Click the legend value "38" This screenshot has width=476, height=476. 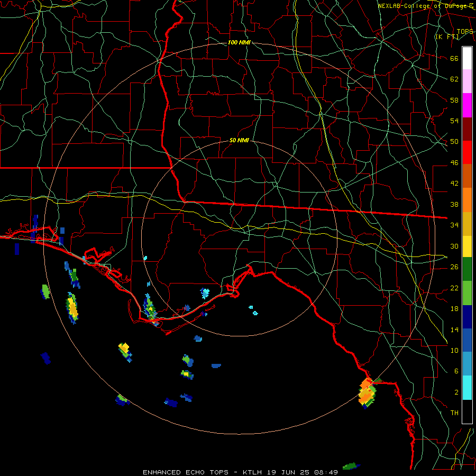coord(454,204)
